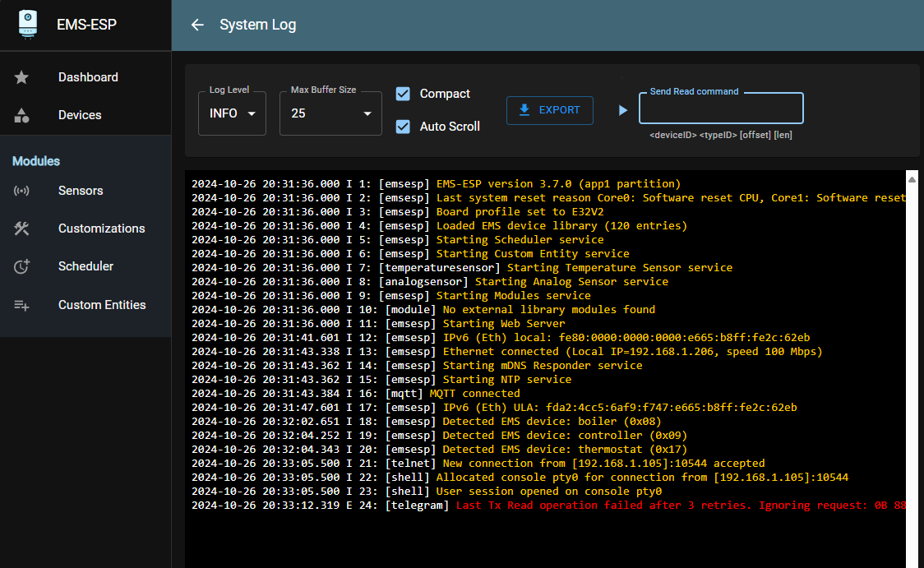Focus the Send Read command field

click(x=721, y=108)
